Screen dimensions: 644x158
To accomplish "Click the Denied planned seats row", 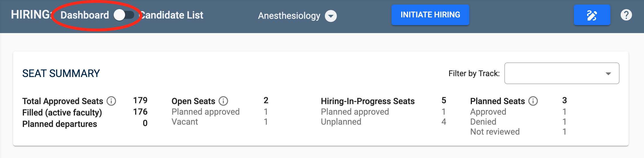I will [x=518, y=122].
